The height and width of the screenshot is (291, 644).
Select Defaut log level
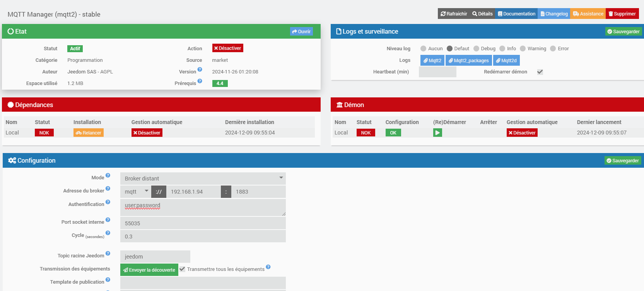tap(449, 48)
